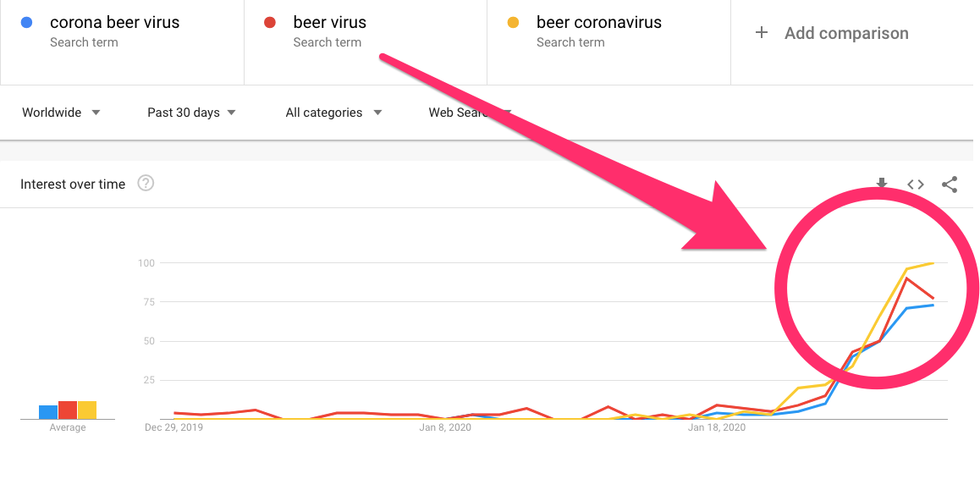Click the red Average bar
This screenshot has width=980, height=490.
coord(68,410)
